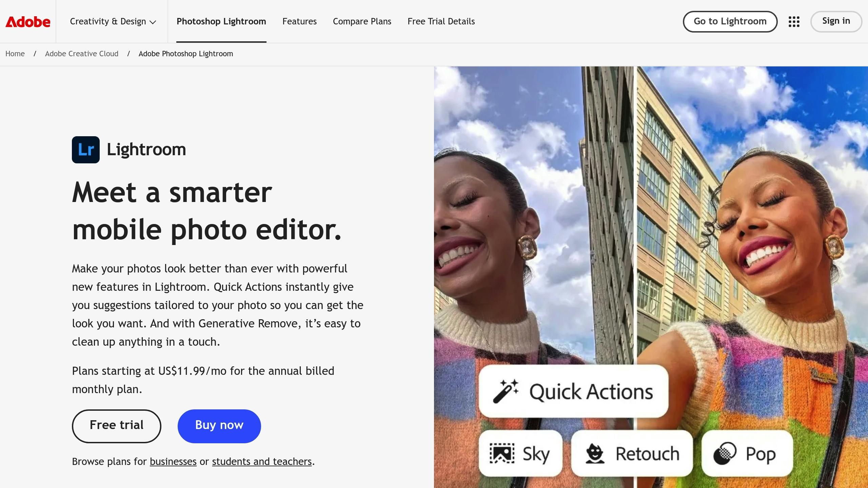
Task: Open the students and teachers link
Action: pyautogui.click(x=262, y=462)
